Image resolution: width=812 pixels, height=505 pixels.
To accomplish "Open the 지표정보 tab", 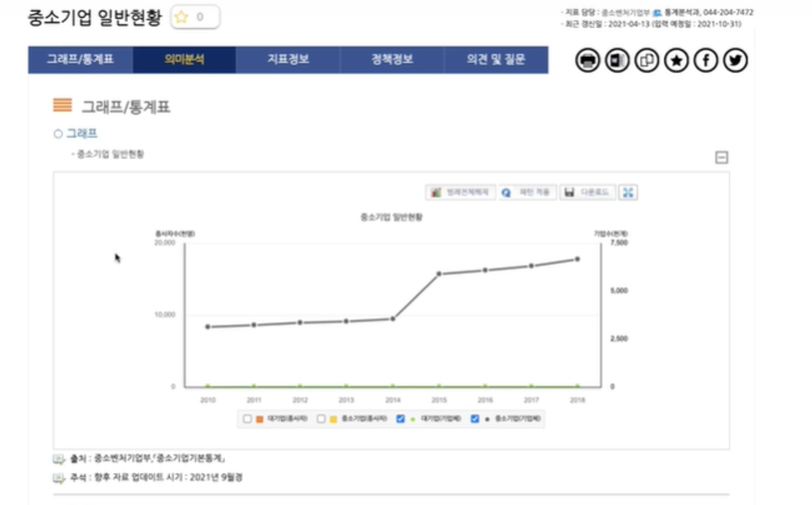I will coord(288,59).
